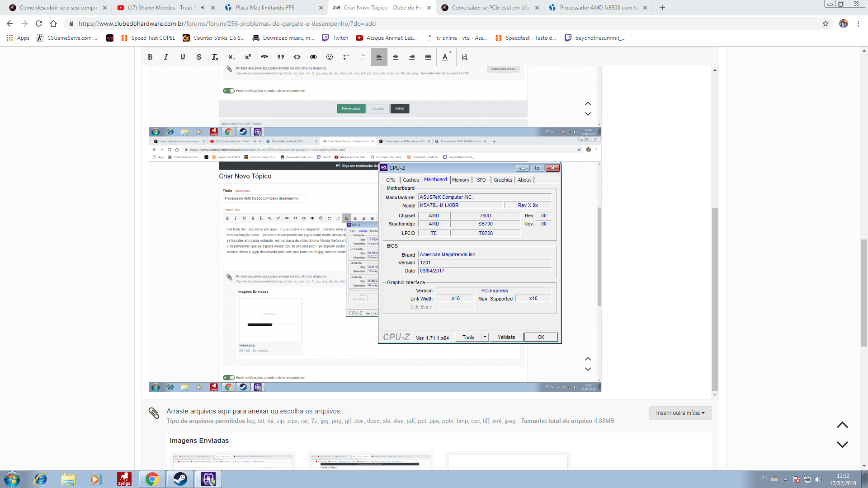Open a new browser tab
Screen dimensions: 868x488
point(662,8)
